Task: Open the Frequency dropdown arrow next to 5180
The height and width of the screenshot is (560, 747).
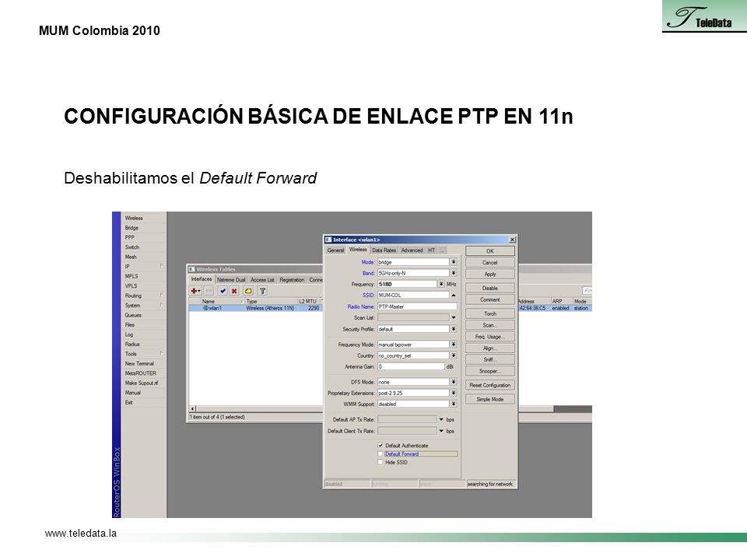Action: click(x=441, y=284)
